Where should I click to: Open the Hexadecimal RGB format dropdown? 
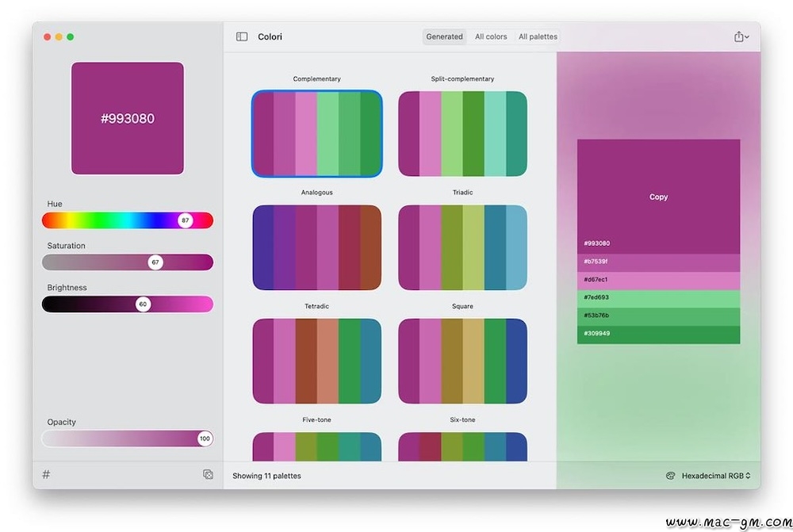pos(715,476)
